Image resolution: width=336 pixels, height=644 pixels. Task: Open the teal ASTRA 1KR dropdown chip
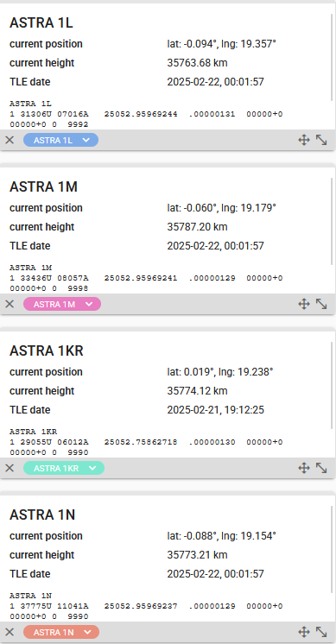click(64, 468)
